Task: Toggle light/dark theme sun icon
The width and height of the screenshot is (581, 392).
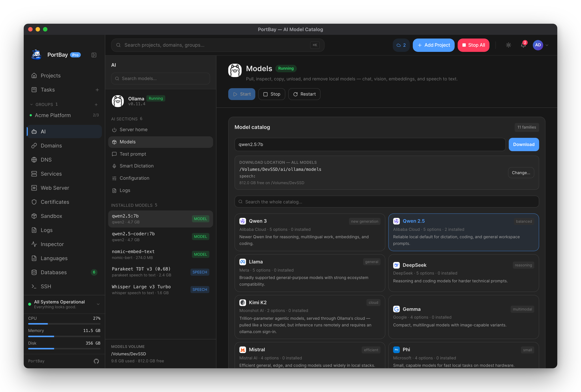Action: point(509,45)
